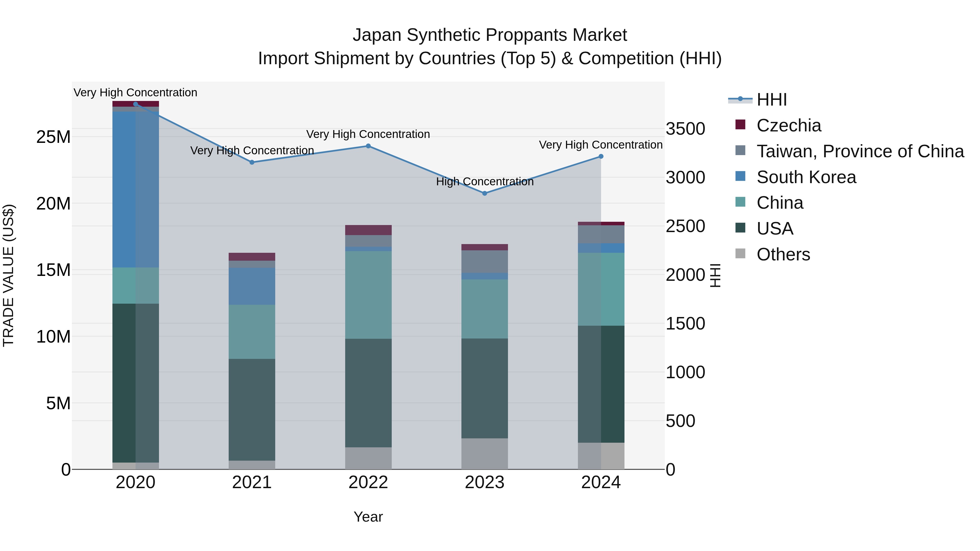Screen dimensions: 980x551
Task: Click the 20M y-axis tick label
Action: tap(54, 204)
